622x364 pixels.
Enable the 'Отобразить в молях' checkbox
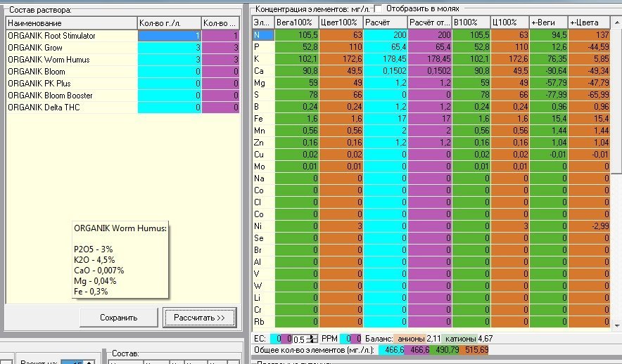[x=378, y=8]
